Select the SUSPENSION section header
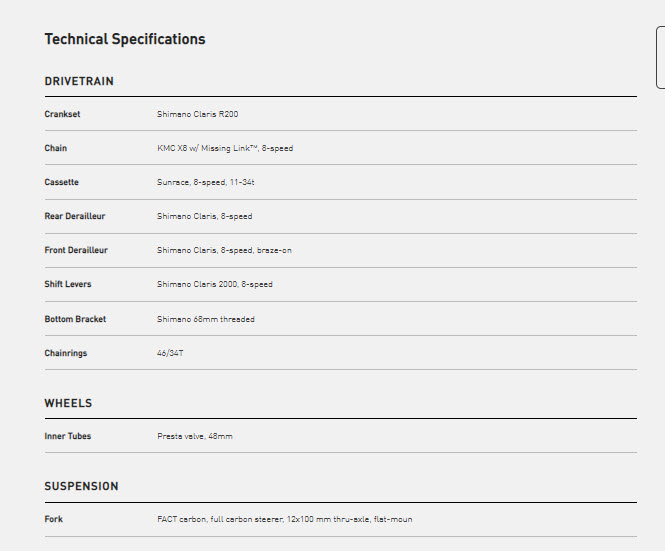 [x=81, y=486]
